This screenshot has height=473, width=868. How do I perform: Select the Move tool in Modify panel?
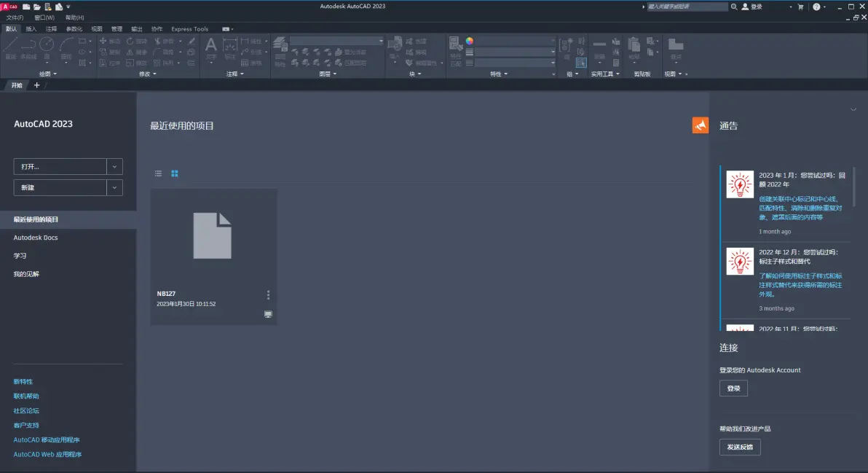109,41
